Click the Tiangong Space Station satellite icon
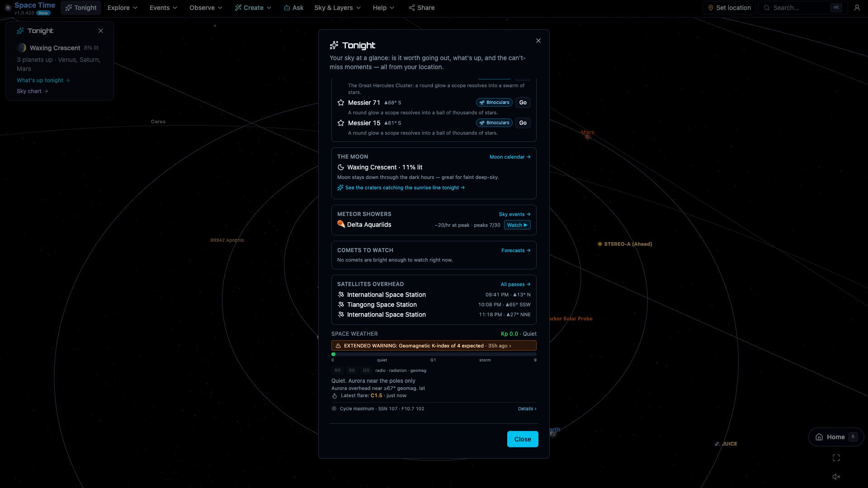This screenshot has height=488, width=868. 341,305
